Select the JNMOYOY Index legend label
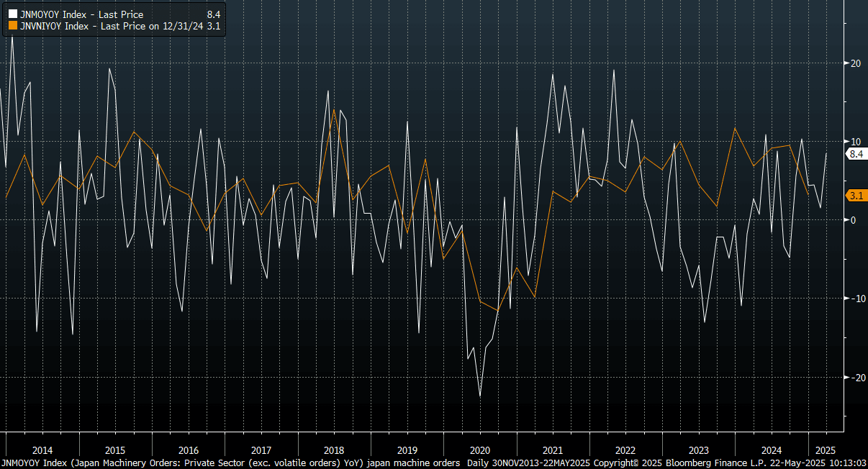868x469 pixels. click(x=81, y=14)
